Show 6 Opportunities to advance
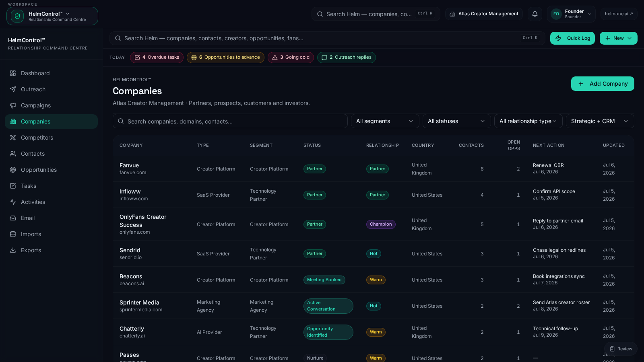Screen dimensions: 644x362 pos(225,58)
